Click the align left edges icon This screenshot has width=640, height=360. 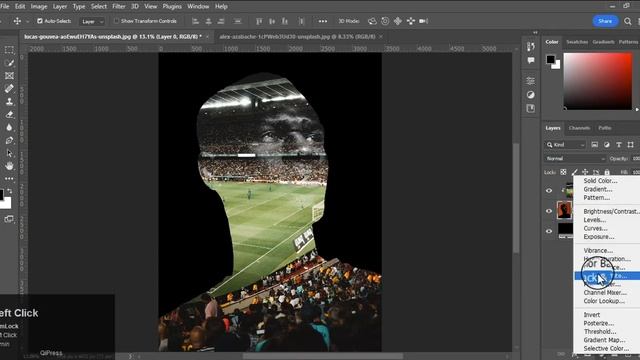196,21
